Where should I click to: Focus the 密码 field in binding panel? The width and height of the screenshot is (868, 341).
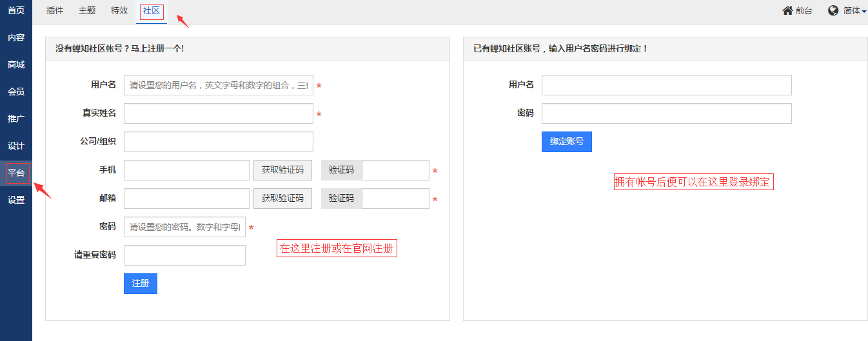pyautogui.click(x=666, y=113)
